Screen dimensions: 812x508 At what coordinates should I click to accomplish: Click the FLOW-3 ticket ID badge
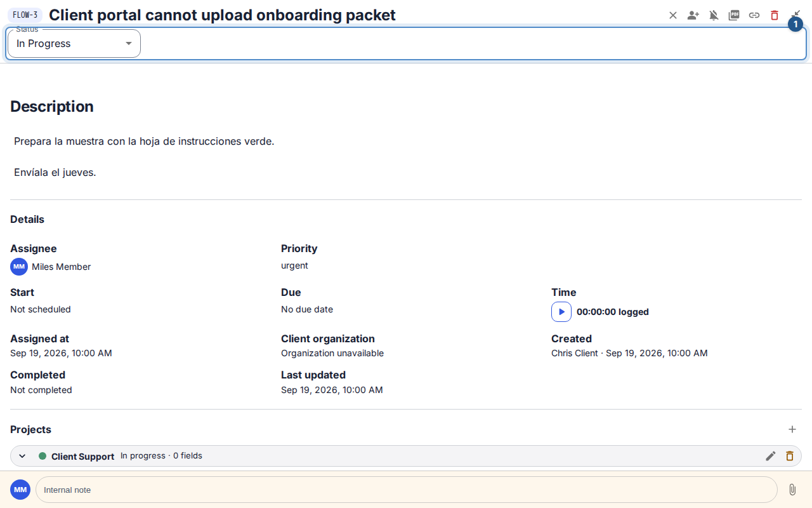click(25, 15)
